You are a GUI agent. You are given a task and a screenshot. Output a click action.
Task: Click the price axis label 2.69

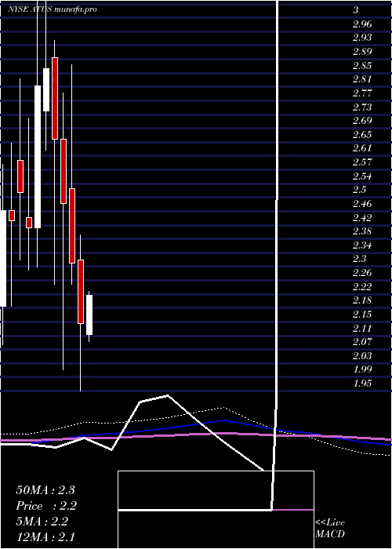coord(362,121)
